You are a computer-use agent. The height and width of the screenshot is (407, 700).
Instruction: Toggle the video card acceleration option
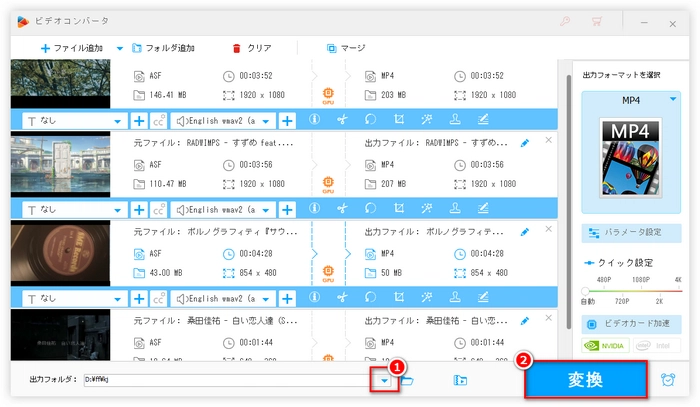point(631,325)
